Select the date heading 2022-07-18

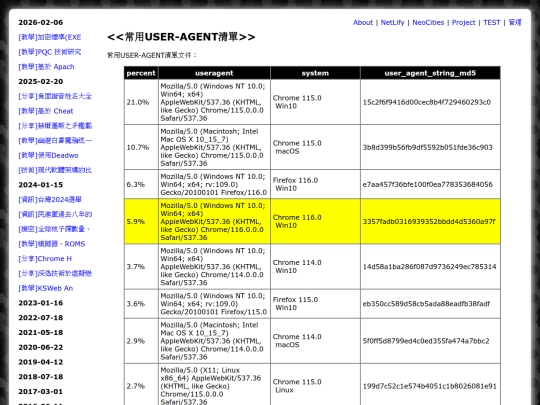pos(41,318)
